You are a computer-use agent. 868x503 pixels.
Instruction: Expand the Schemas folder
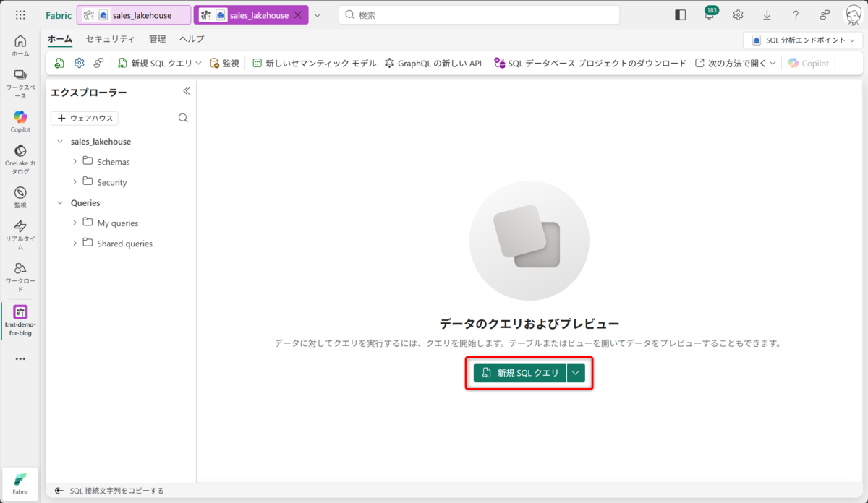75,162
